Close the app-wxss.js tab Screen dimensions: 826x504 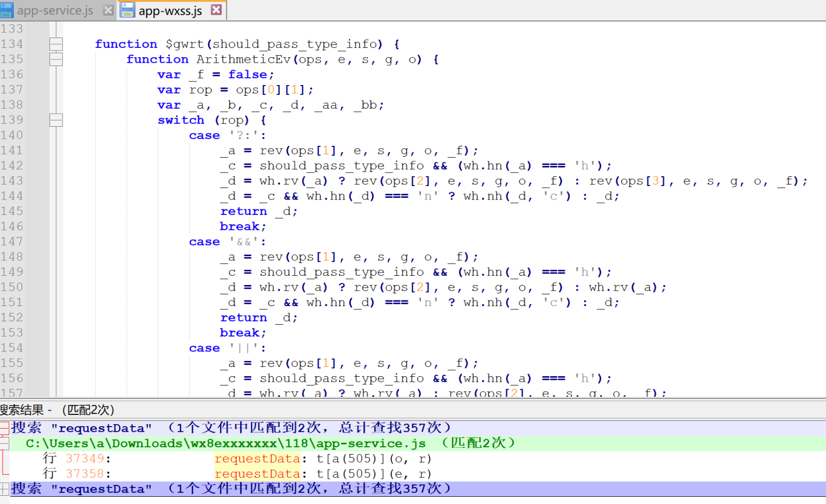[217, 9]
